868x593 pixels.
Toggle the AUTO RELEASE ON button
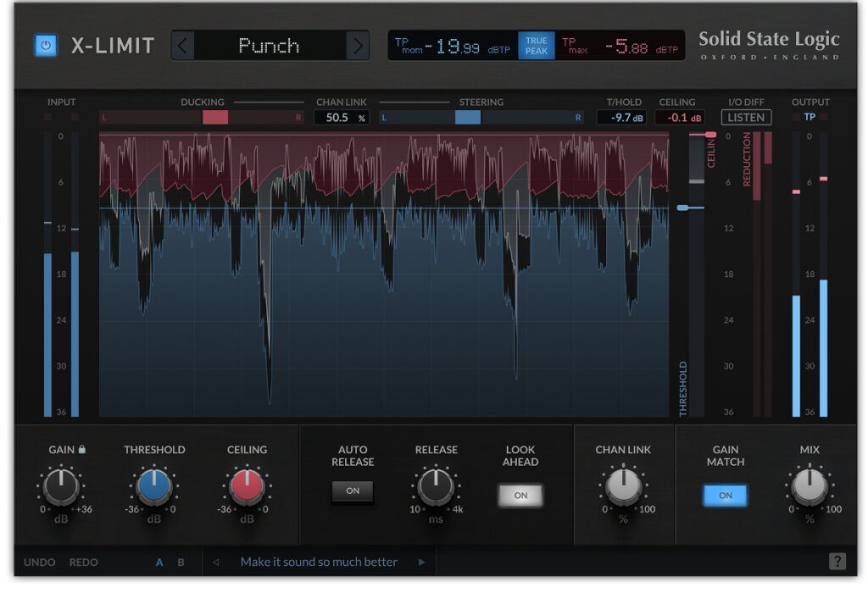point(353,490)
